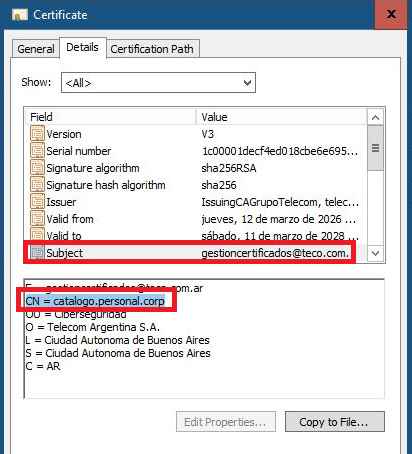
Task: Click the Issuer field icon
Action: (37, 202)
